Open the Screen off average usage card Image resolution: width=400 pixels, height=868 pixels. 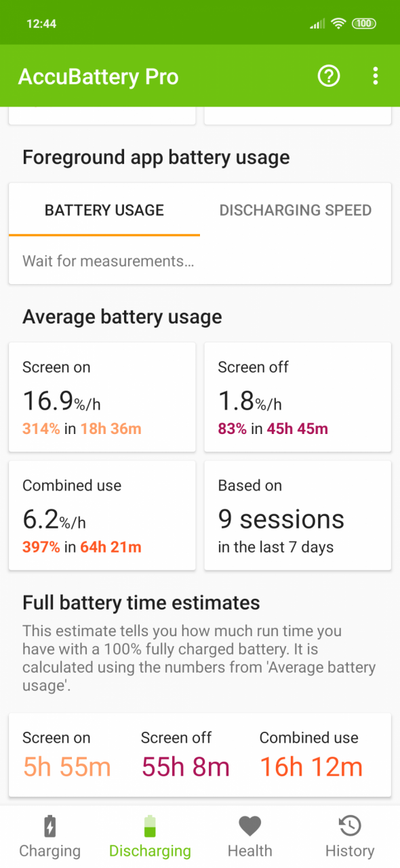[x=298, y=397]
